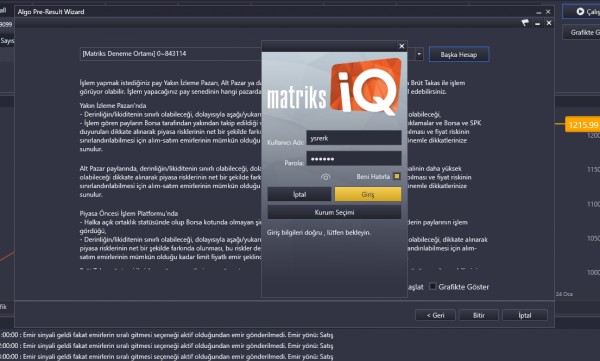Close the Algo Pre-Result Wizard window

point(548,12)
